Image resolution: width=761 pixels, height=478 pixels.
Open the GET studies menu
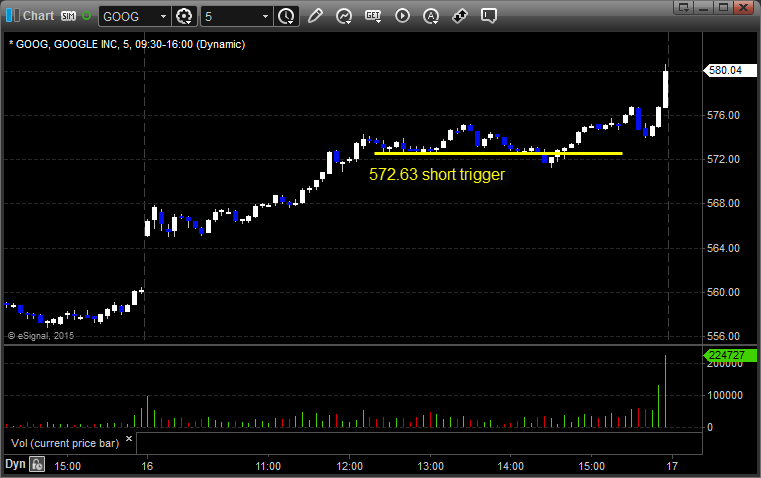click(373, 16)
